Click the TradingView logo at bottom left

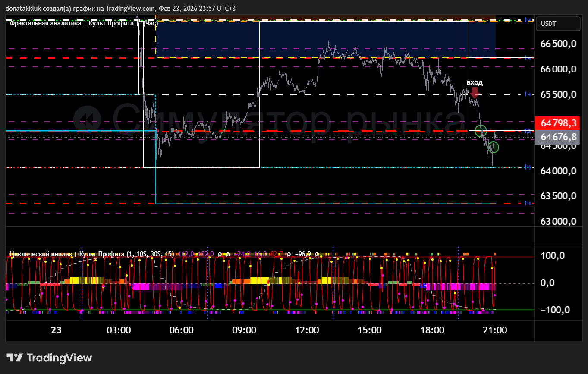tap(49, 358)
